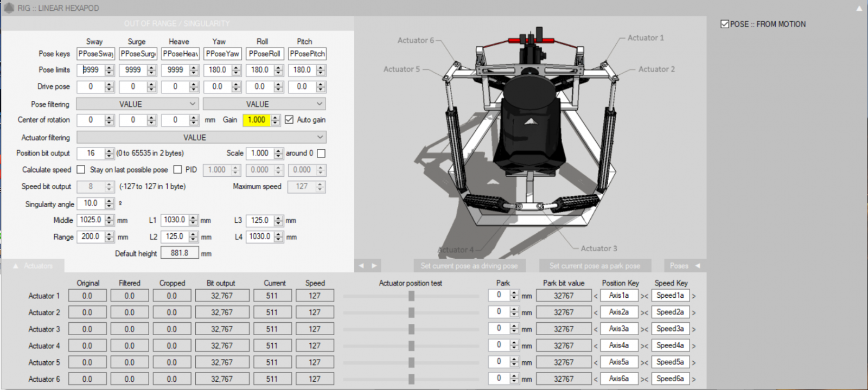The image size is (868, 390).
Task: Click the Actuator 2 Park bit value field
Action: click(x=564, y=312)
